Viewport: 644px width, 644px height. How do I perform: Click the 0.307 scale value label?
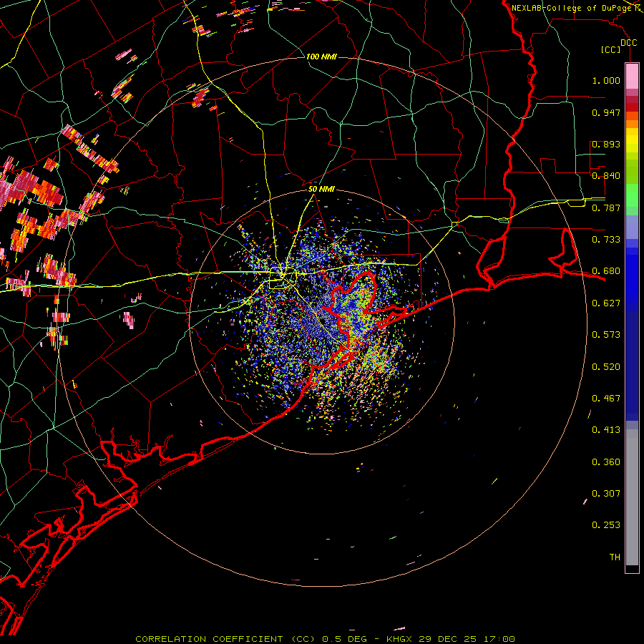point(606,494)
